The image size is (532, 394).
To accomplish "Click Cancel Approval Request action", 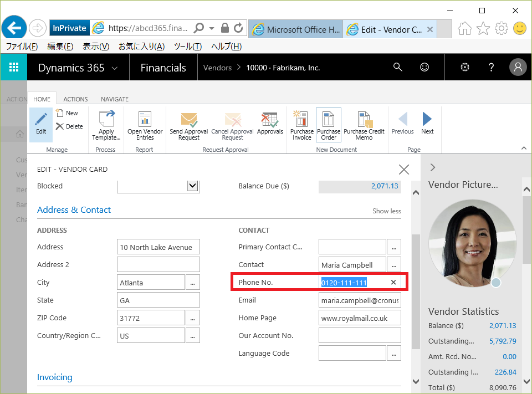I will point(232,126).
